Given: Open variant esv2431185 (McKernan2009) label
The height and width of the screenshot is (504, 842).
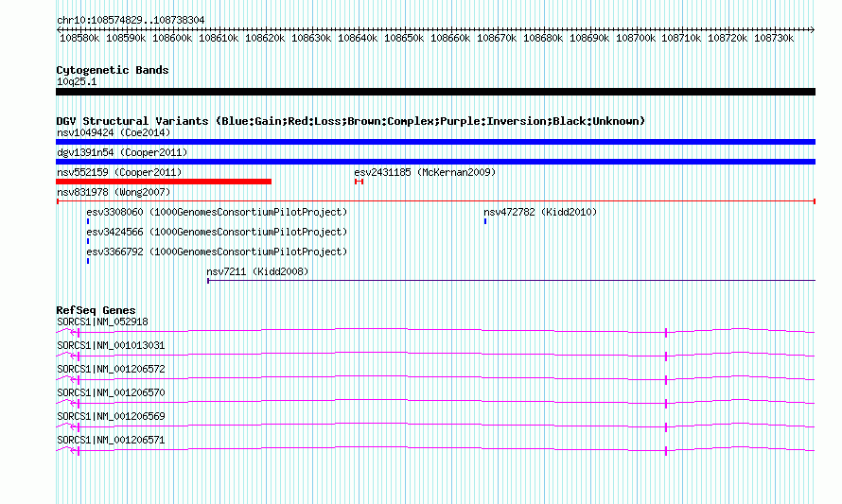Looking at the screenshot, I should coord(425,172).
